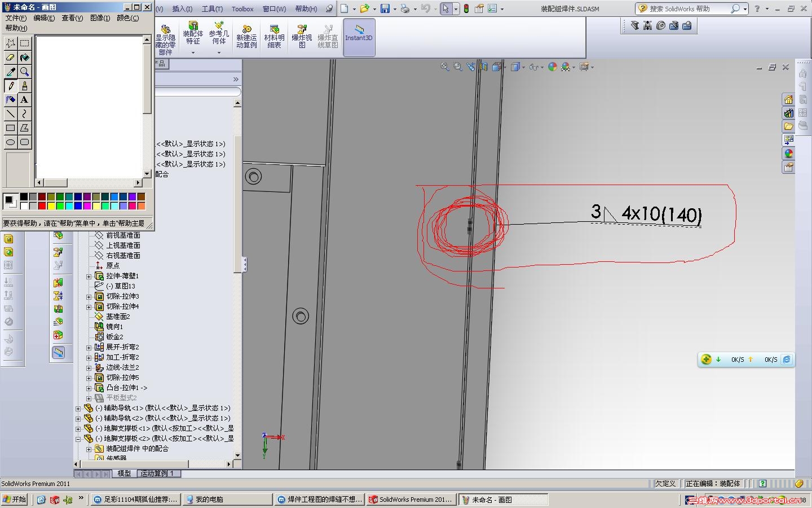Expand the 展开-折弯2 feature node
Viewport: 812px width, 508px height.
coord(89,347)
